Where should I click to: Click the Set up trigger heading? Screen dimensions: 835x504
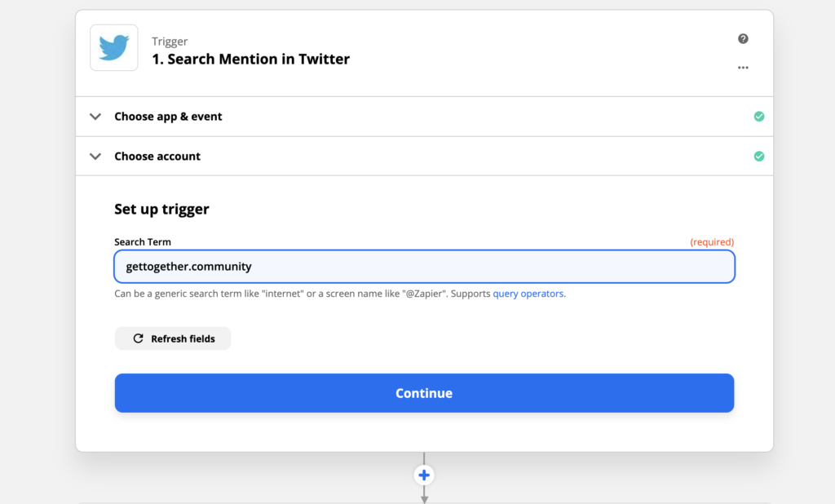click(162, 209)
